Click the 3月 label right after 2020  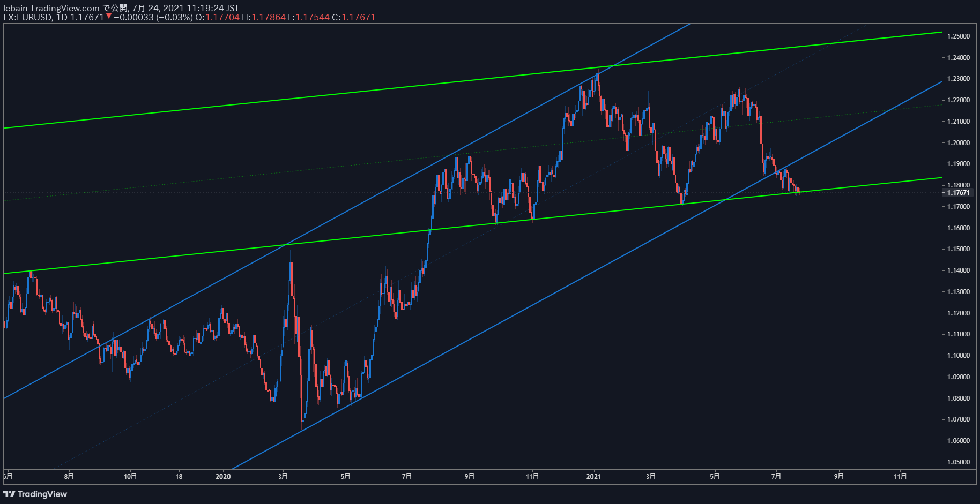tap(283, 477)
